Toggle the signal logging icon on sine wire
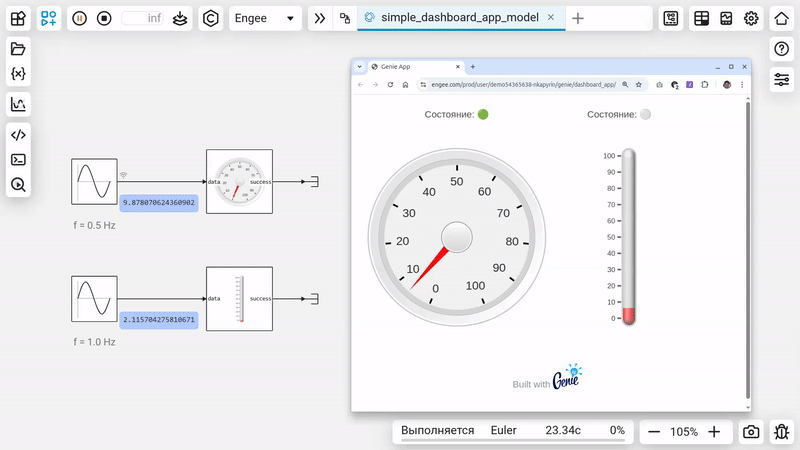Image resolution: width=800 pixels, height=450 pixels. click(x=124, y=175)
